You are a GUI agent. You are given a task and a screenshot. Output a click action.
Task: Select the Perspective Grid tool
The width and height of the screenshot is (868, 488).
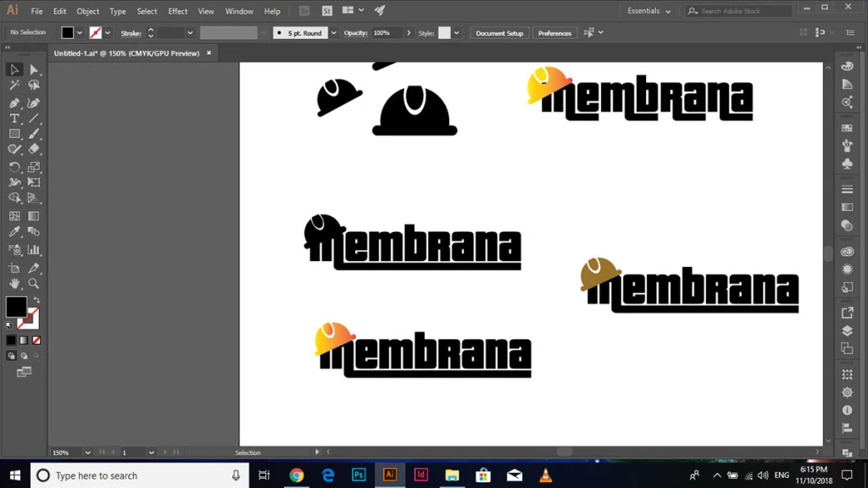34,198
